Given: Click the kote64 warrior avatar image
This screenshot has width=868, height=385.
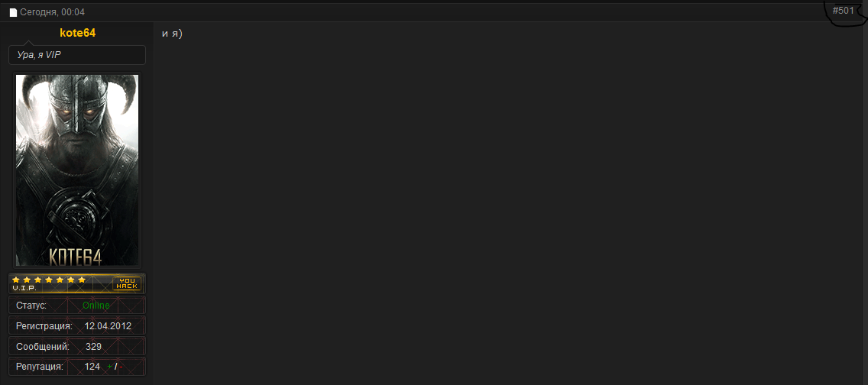Looking at the screenshot, I should pos(77,170).
